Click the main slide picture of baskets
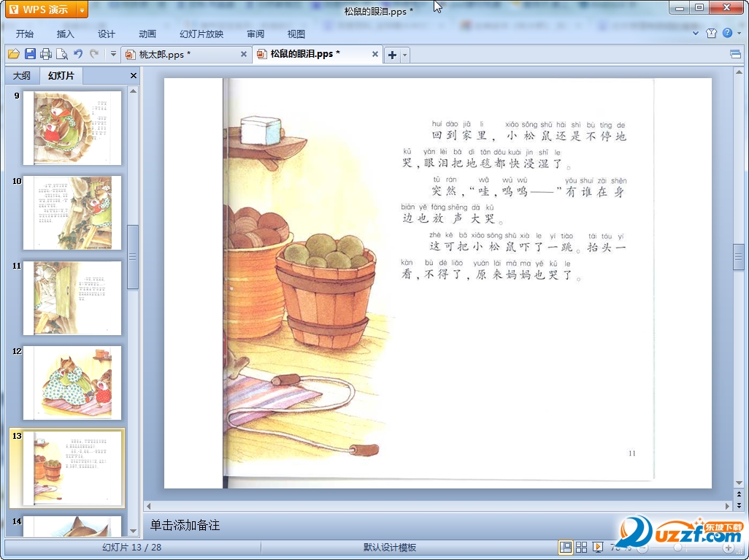The width and height of the screenshot is (749, 560). (438, 283)
